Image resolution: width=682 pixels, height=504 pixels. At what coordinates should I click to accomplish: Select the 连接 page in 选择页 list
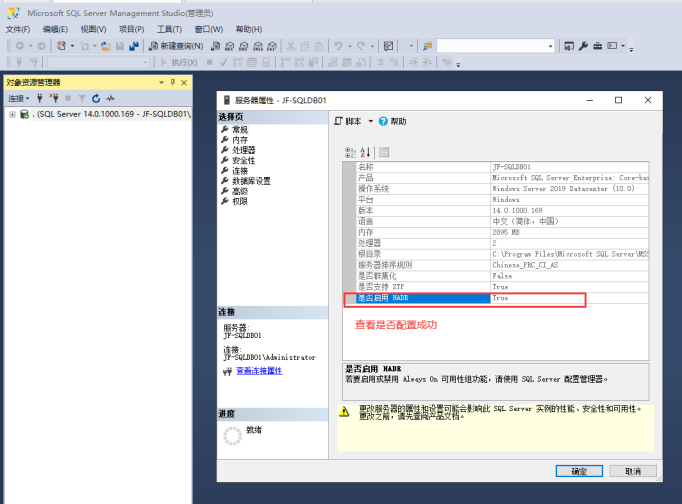[x=240, y=170]
